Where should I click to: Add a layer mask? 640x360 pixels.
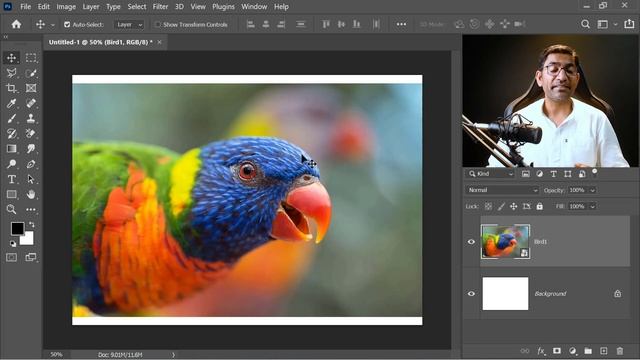tap(557, 351)
